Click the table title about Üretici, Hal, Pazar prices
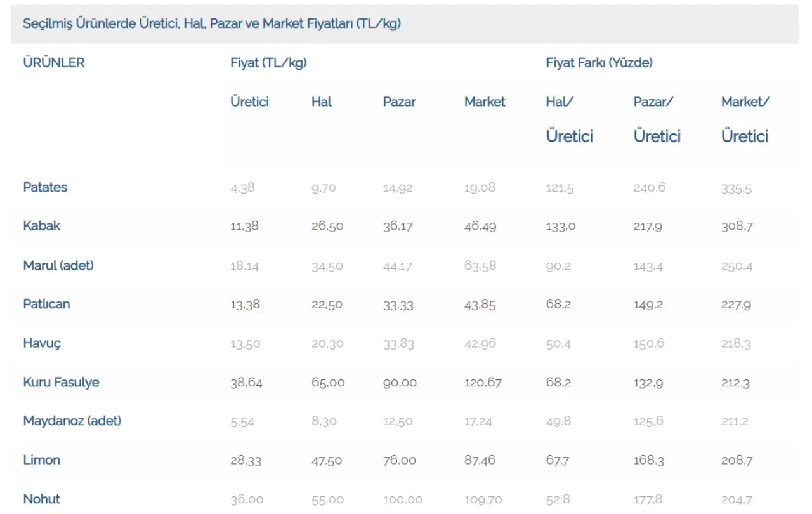812x514 pixels. pos(212,24)
